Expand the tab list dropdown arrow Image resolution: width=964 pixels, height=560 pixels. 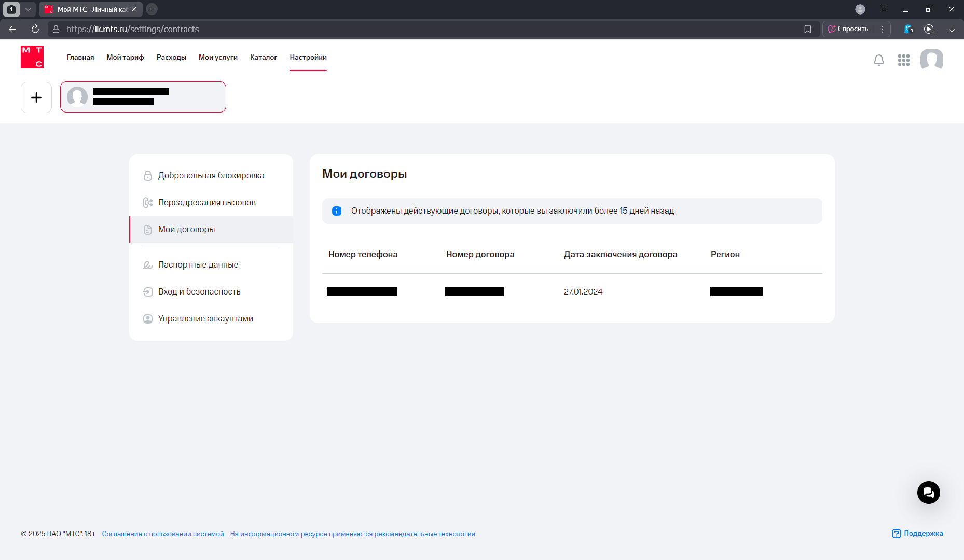(x=29, y=9)
